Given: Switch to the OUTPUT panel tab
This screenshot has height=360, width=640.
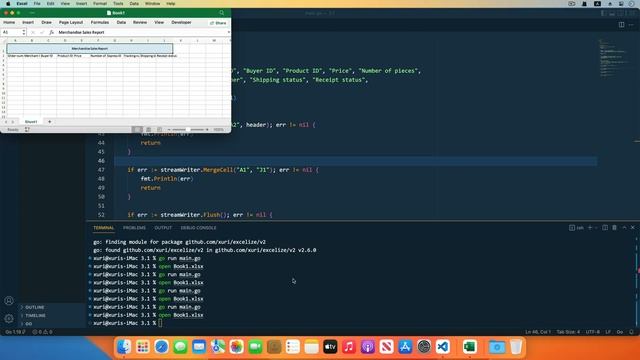Looking at the screenshot, I should [x=163, y=228].
